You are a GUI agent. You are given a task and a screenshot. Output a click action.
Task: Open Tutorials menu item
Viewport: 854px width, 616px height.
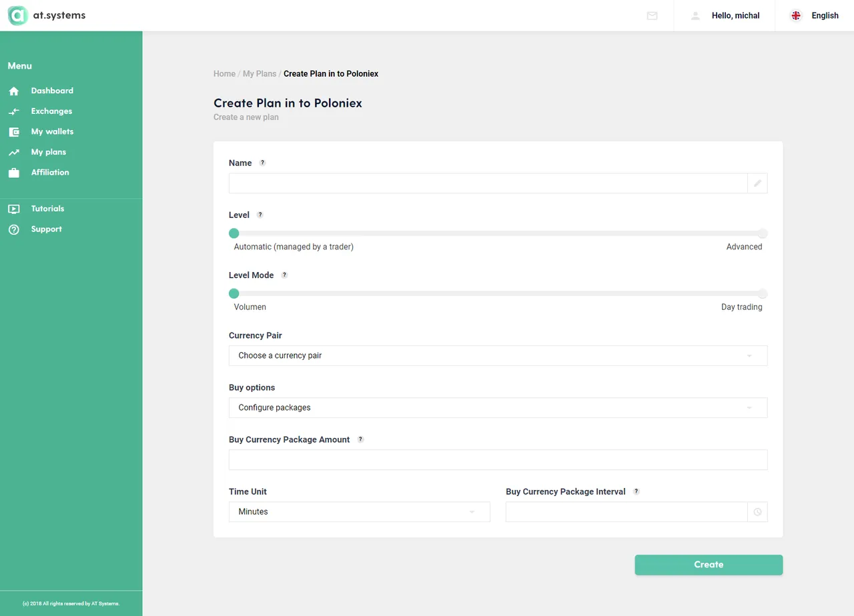pos(47,209)
